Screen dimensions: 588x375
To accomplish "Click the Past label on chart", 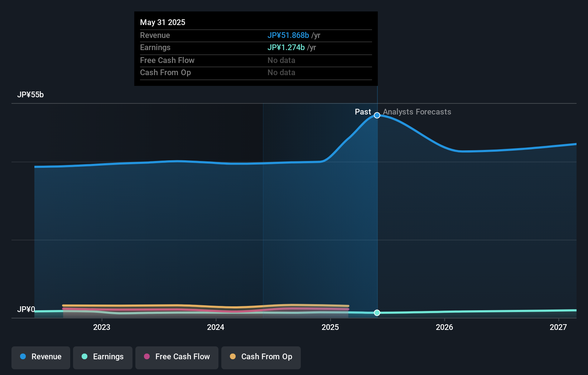I will [363, 112].
